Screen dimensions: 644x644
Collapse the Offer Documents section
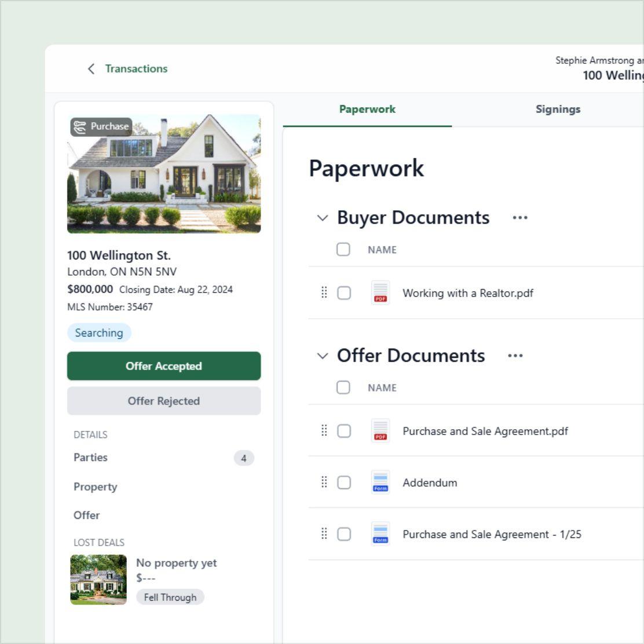pyautogui.click(x=323, y=356)
